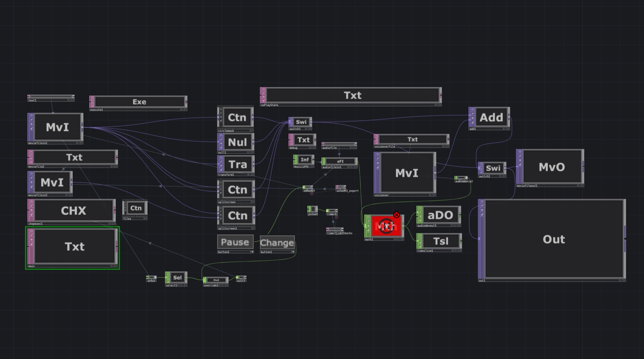Expand button2 docked operators plus icon
The width and height of the screenshot is (644, 359).
pyautogui.click(x=252, y=252)
